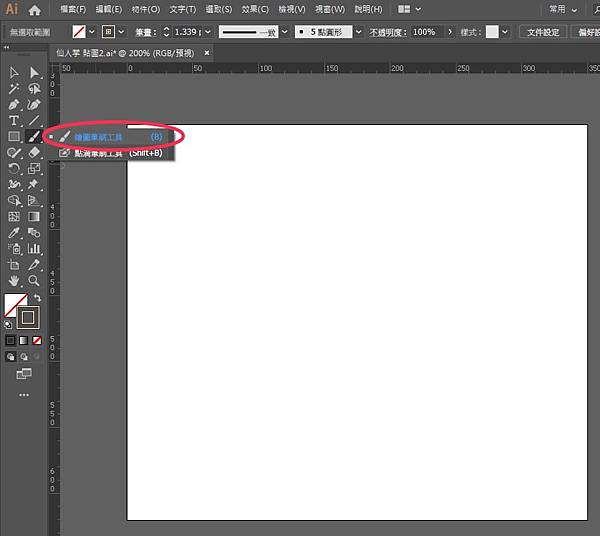The height and width of the screenshot is (536, 600).
Task: Click the toolbar Stroke swatch
Action: 28,318
